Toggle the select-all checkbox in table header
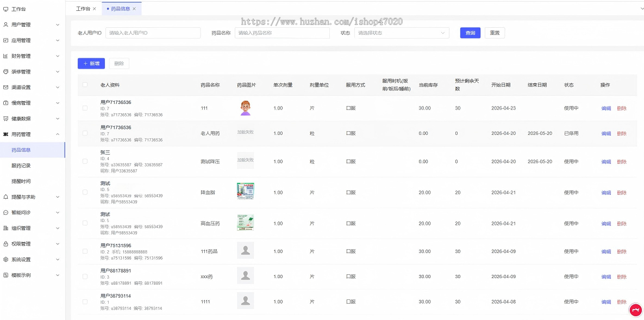The width and height of the screenshot is (644, 320). 85,85
